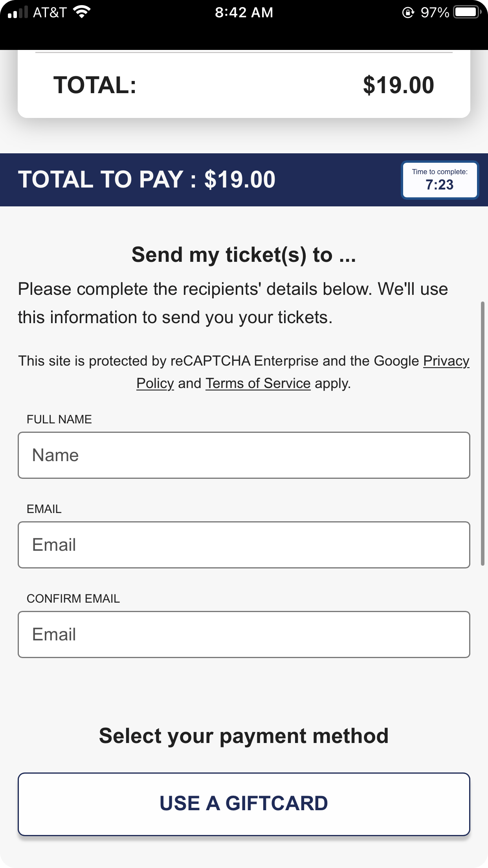The image size is (488, 868).
Task: Tap the Time to complete countdown box
Action: 440,179
